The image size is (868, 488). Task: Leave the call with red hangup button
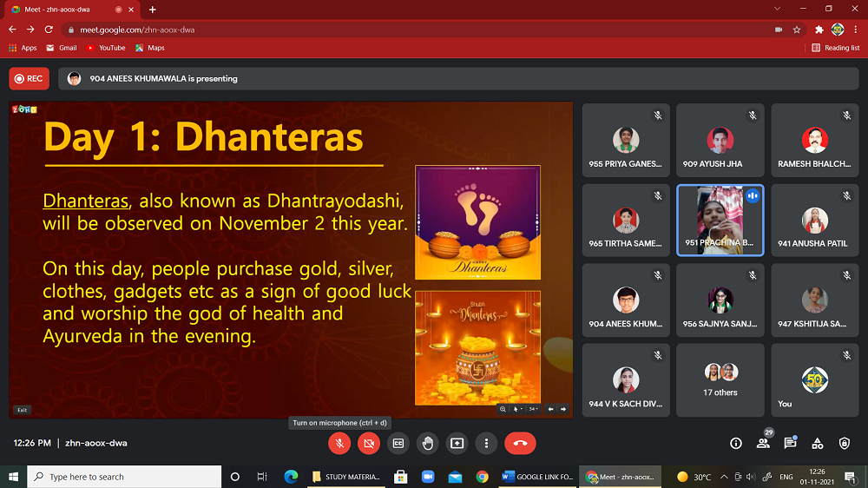[x=520, y=443]
